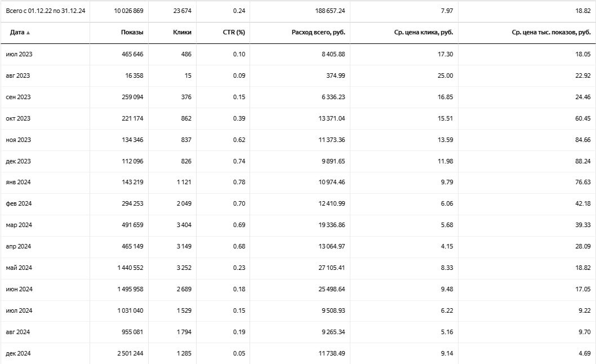Click the май 2024 row label
Image resolution: width=596 pixels, height=364 pixels.
(19, 268)
